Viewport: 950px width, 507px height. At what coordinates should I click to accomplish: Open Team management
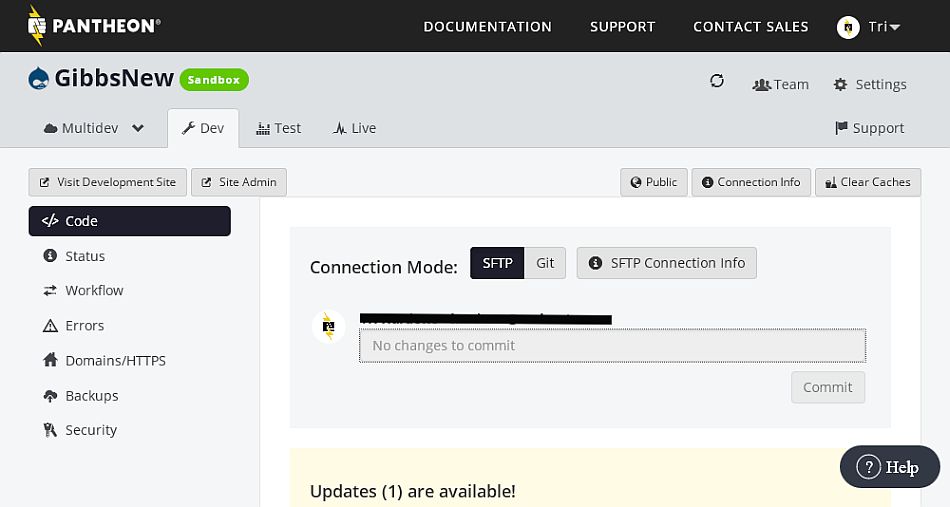point(780,84)
